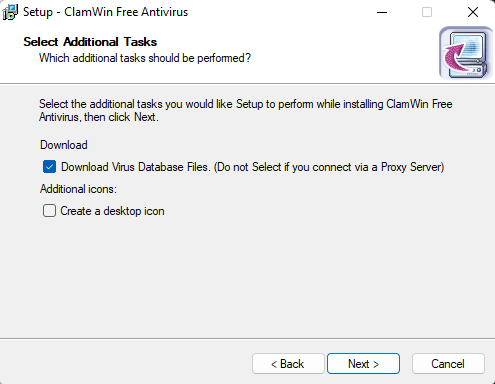The width and height of the screenshot is (495, 384).
Task: Go back with the < Back button
Action: pyautogui.click(x=288, y=364)
